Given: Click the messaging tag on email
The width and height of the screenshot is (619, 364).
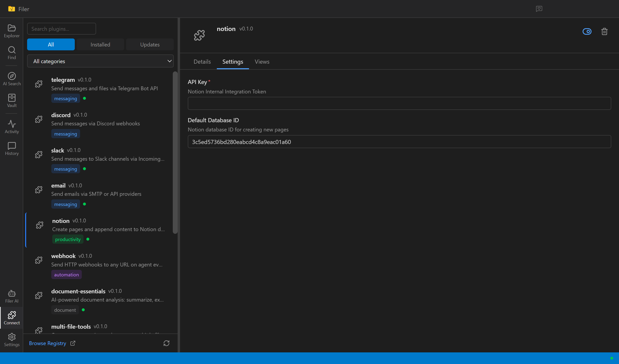Looking at the screenshot, I should [x=66, y=204].
